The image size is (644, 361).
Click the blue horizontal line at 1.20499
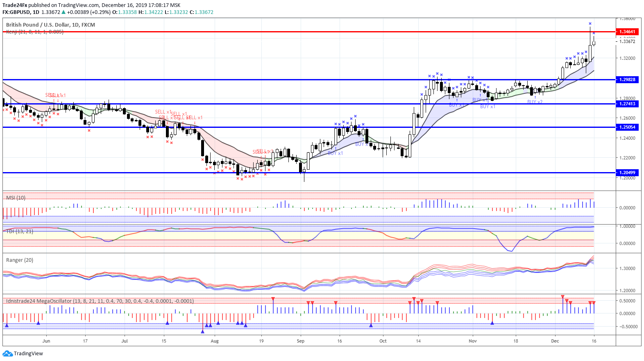(x=309, y=173)
